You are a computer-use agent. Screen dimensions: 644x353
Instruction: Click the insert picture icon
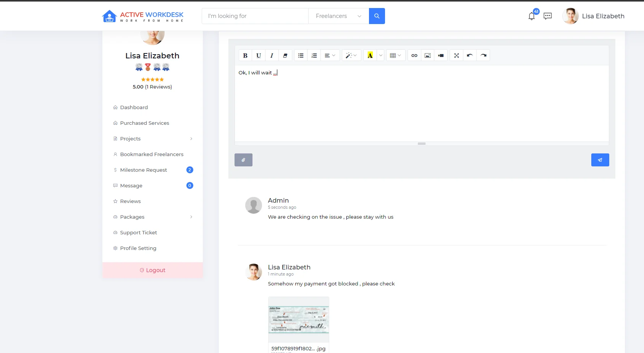[x=427, y=55]
